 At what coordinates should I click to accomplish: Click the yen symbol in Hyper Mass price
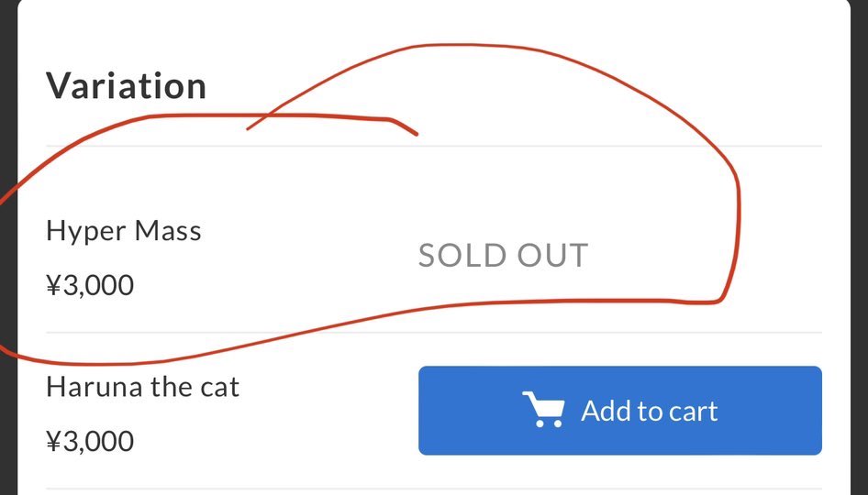(x=52, y=286)
